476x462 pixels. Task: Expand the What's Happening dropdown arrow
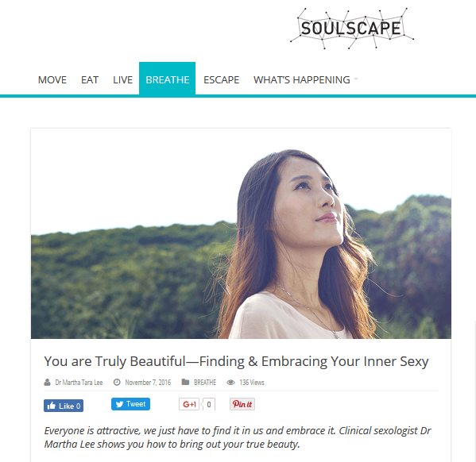click(356, 79)
